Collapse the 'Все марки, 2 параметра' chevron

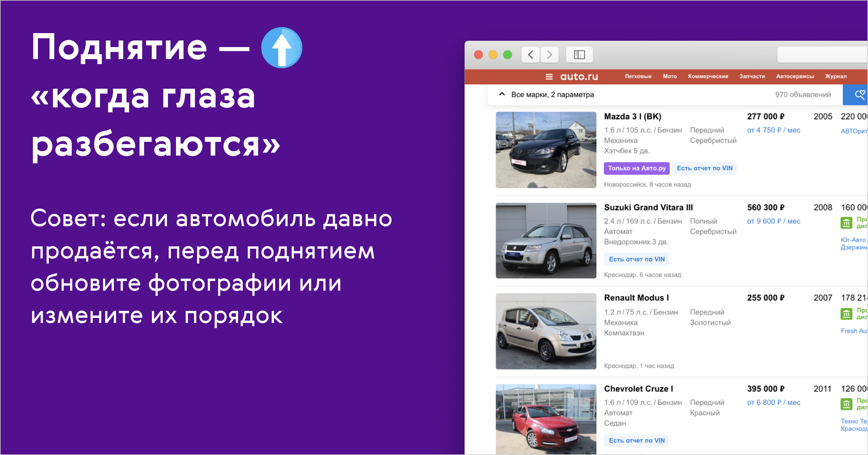tap(502, 94)
